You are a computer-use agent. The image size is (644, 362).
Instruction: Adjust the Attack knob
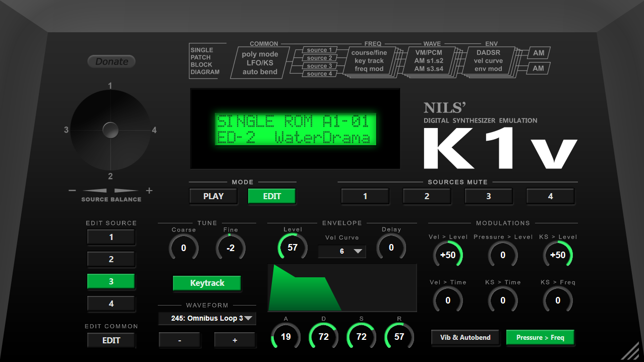285,336
